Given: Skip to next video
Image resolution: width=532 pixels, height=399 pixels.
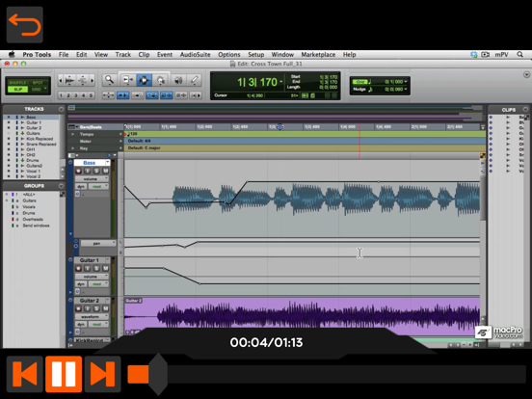Looking at the screenshot, I should click(x=102, y=374).
